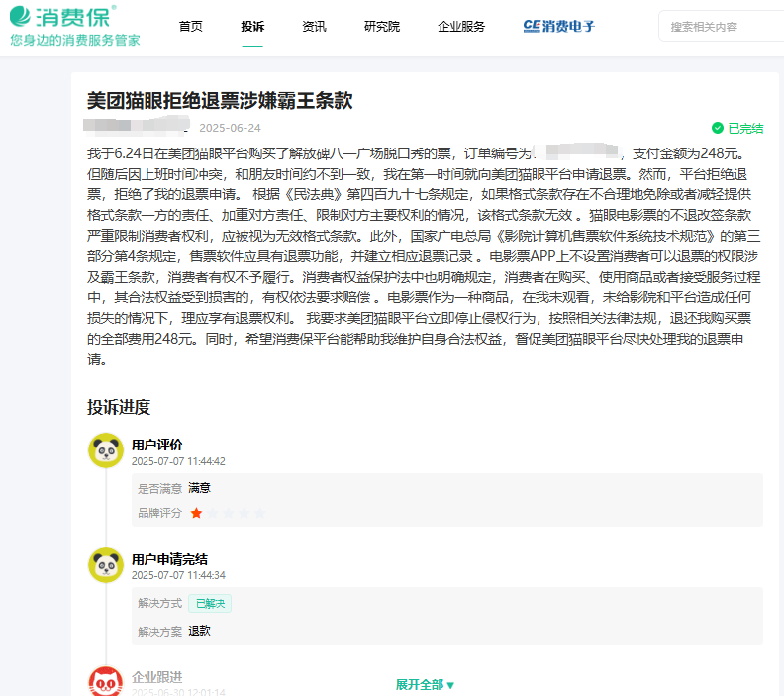784x696 pixels.
Task: Click the 消费保 logo
Action: point(63,17)
